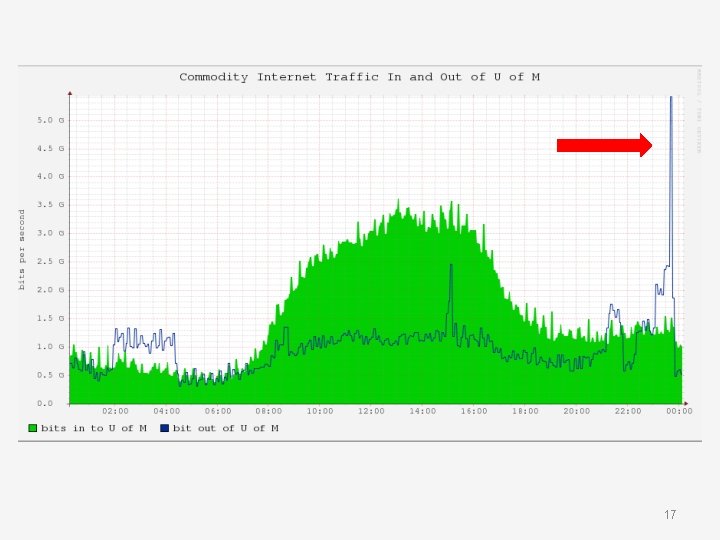This screenshot has width=720, height=540.
Task: Click the '10:00' time label
Action: click(320, 411)
